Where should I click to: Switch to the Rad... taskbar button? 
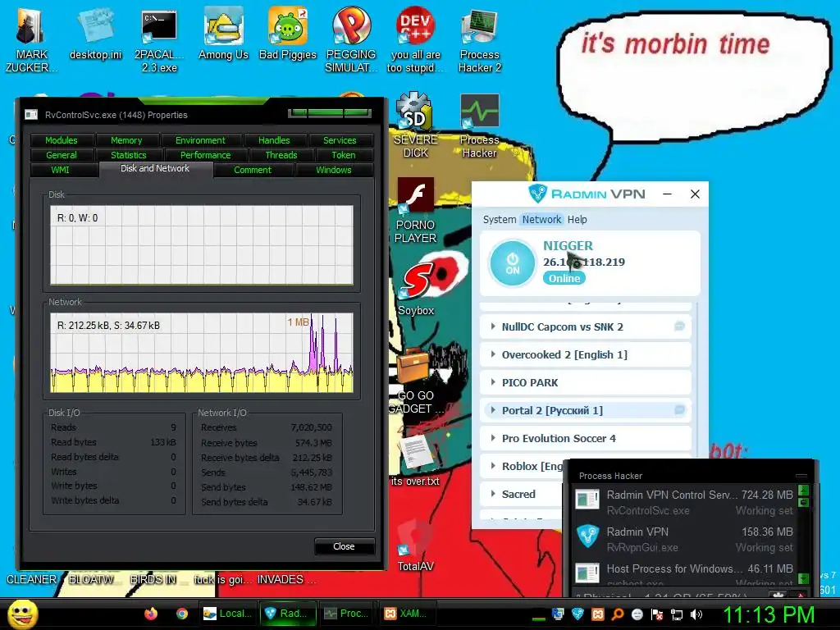click(x=288, y=614)
